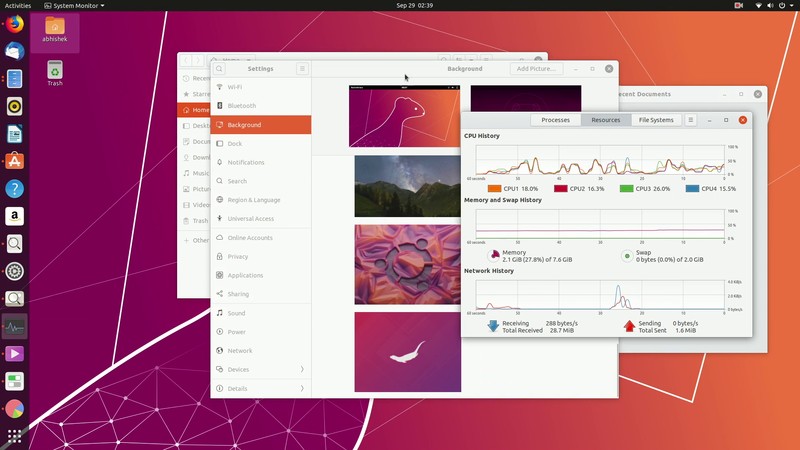Open the Amazon launcher in dock
The image size is (800, 450).
click(x=14, y=215)
